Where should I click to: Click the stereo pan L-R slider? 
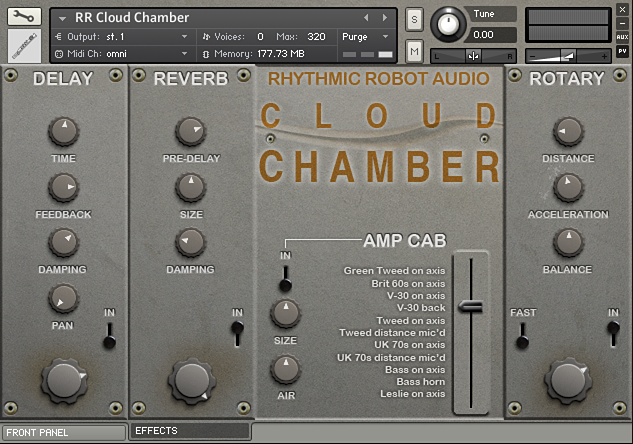click(x=473, y=56)
